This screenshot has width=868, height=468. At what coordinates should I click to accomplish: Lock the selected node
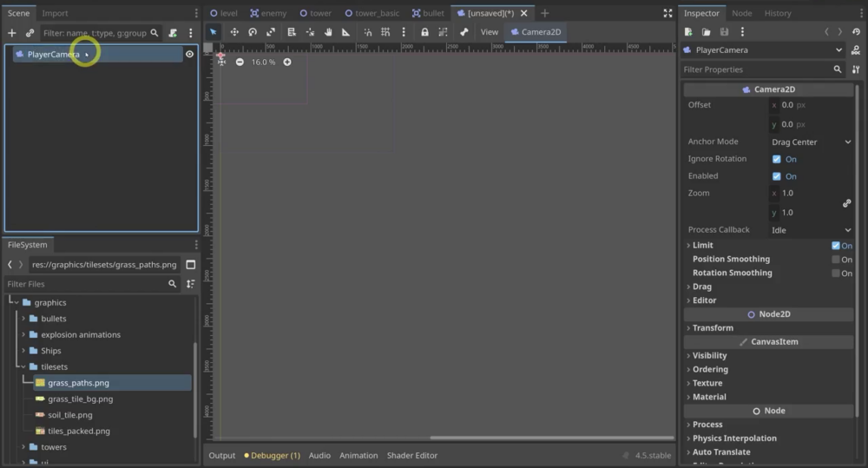tap(424, 32)
